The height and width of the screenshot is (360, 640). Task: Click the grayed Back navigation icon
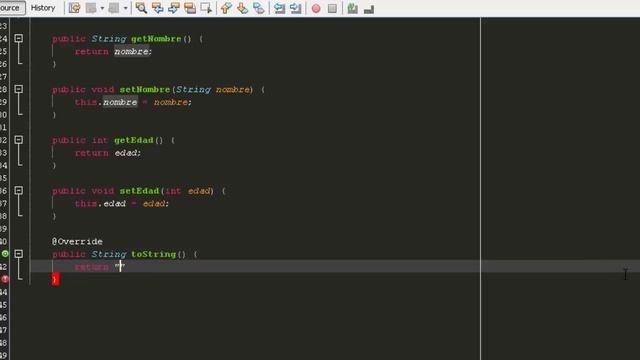91,8
